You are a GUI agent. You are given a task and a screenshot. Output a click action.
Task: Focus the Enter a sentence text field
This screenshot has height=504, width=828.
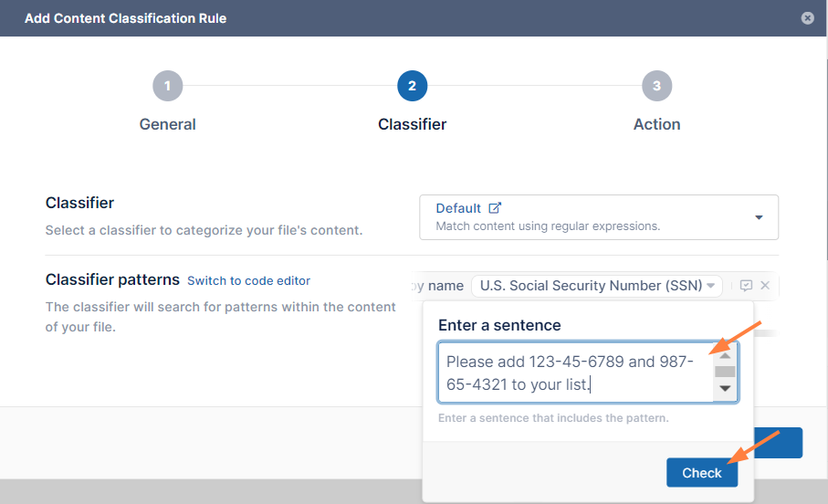575,373
